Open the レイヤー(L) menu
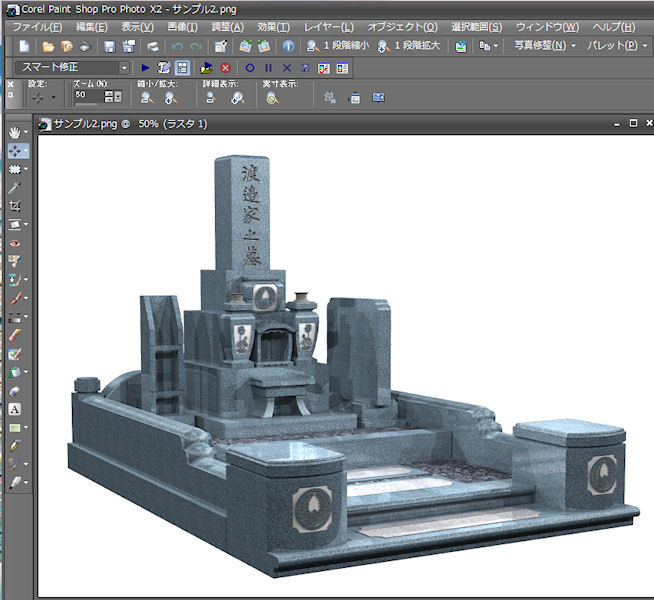The width and height of the screenshot is (654, 600). click(328, 27)
